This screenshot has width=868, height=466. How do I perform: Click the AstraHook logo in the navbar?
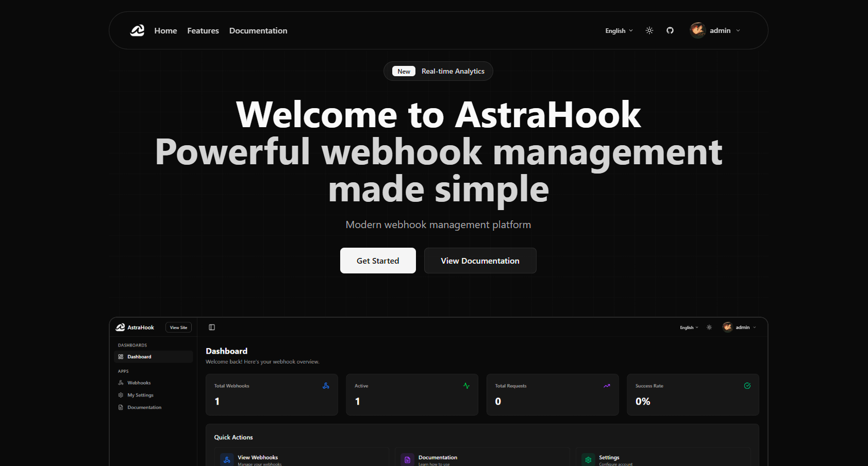click(x=137, y=30)
